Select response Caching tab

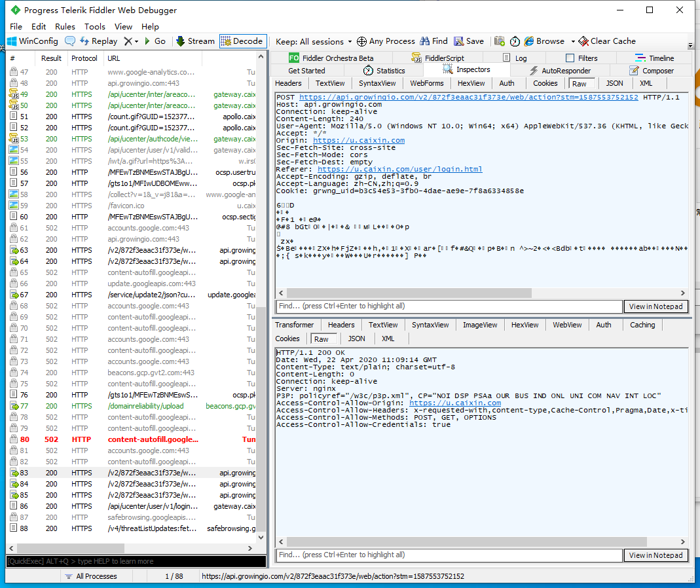(642, 325)
